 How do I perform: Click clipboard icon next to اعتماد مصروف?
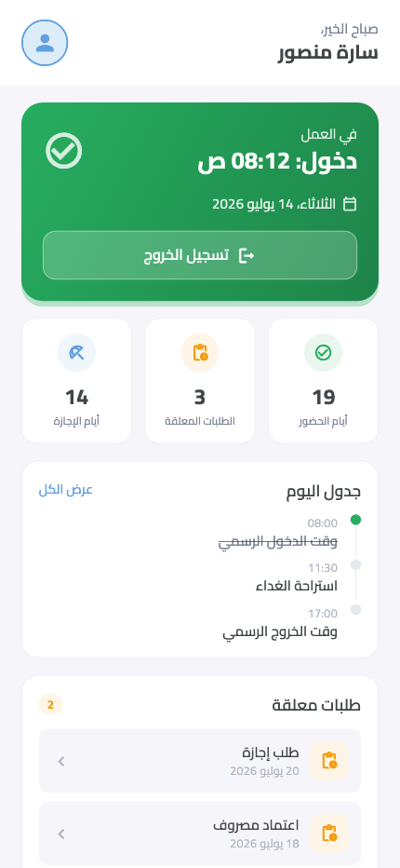coord(329,834)
